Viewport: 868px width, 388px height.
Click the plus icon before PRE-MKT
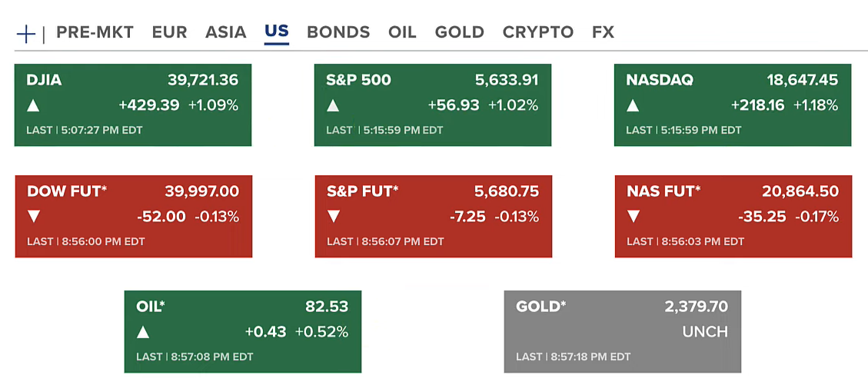[x=26, y=33]
